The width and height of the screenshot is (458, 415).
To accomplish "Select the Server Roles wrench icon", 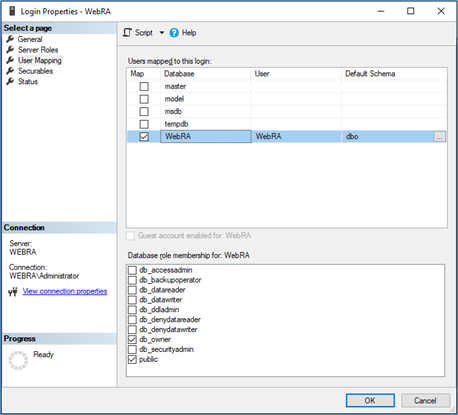I will (x=10, y=50).
